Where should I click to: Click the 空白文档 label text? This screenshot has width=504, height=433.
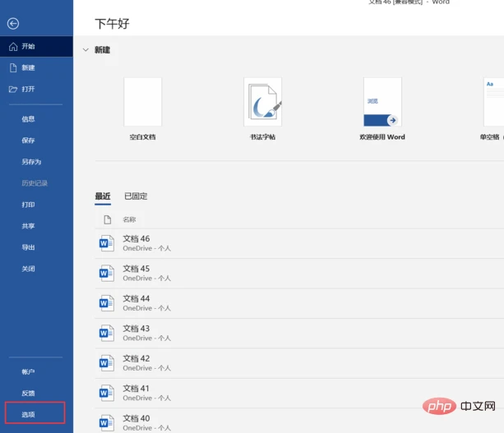[143, 137]
